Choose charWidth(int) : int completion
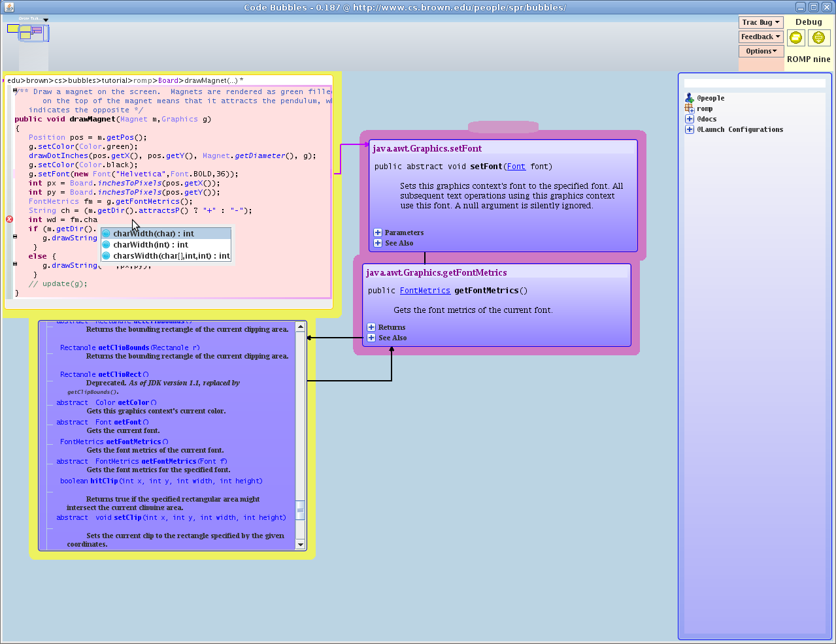 (x=166, y=245)
